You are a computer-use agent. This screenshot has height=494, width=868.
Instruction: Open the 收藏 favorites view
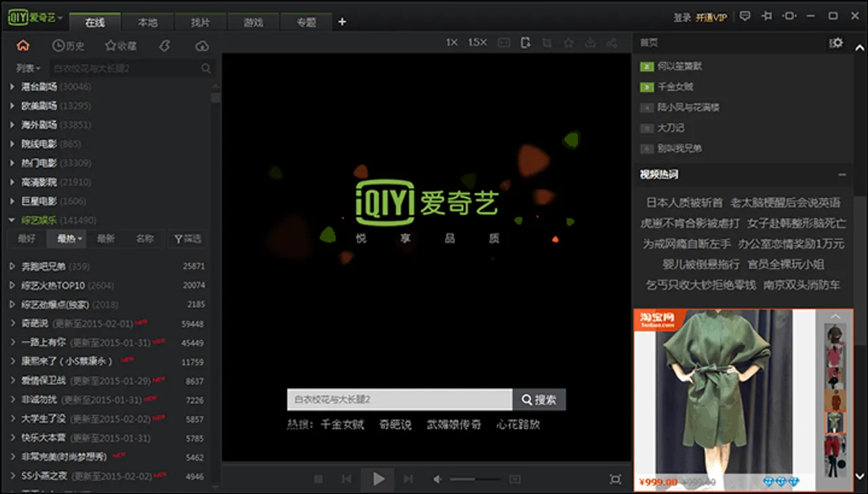[121, 46]
